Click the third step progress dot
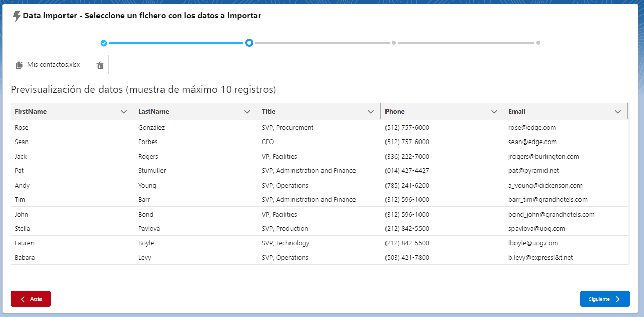Screen dimensions: 644x317 pyautogui.click(x=394, y=43)
